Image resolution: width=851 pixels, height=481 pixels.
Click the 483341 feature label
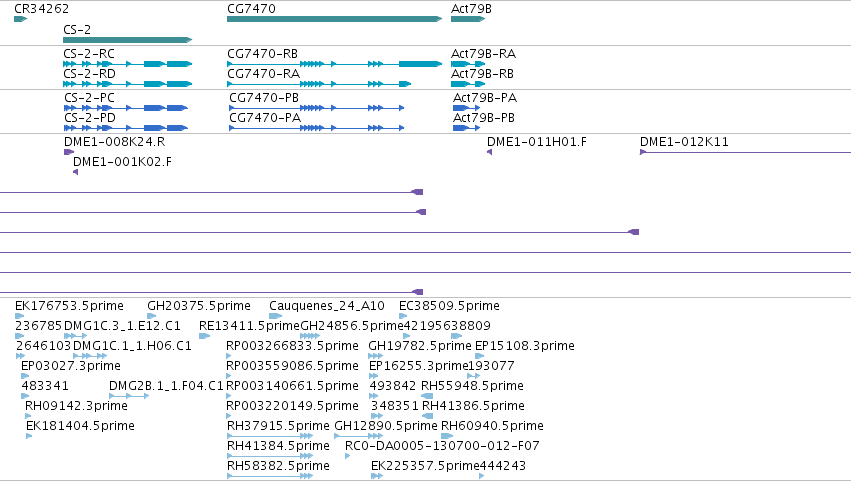click(45, 386)
